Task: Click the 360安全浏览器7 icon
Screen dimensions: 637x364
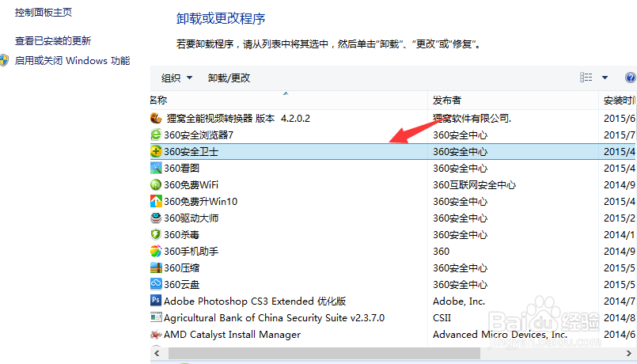Action: (x=156, y=135)
